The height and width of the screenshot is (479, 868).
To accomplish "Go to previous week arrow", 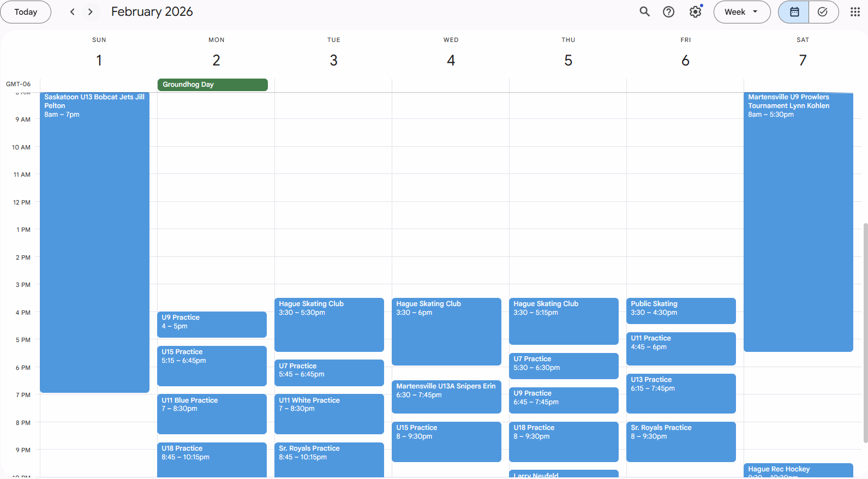I will (x=72, y=12).
